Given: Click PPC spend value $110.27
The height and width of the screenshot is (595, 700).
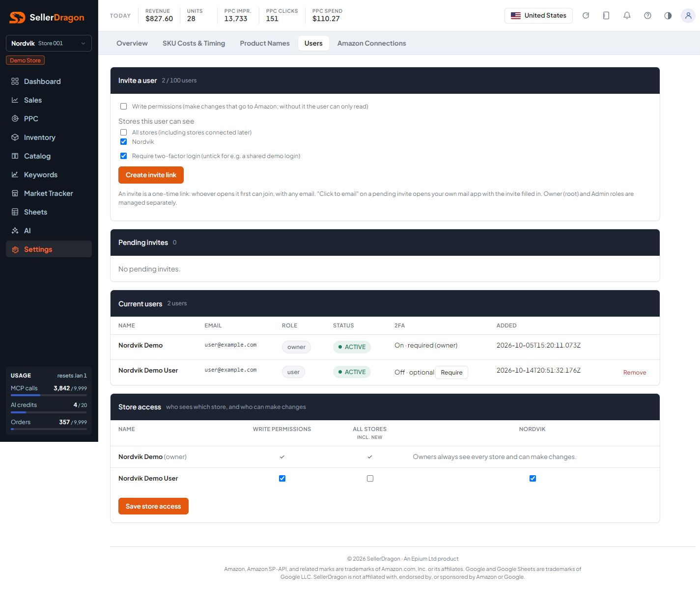Looking at the screenshot, I should [x=326, y=19].
